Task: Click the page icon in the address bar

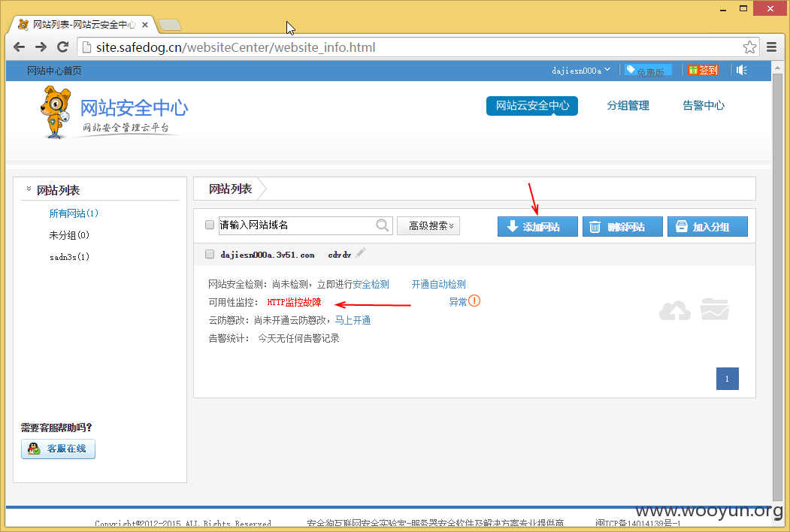Action: (x=86, y=47)
